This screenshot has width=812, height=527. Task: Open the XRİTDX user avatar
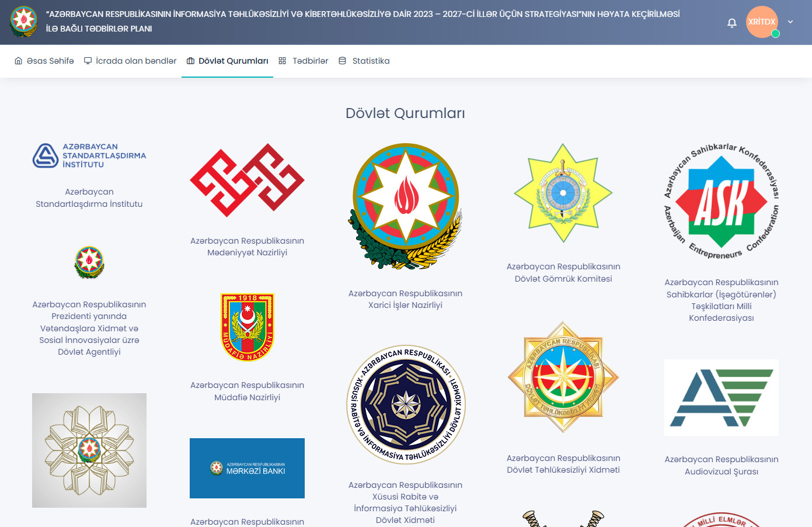tap(762, 22)
